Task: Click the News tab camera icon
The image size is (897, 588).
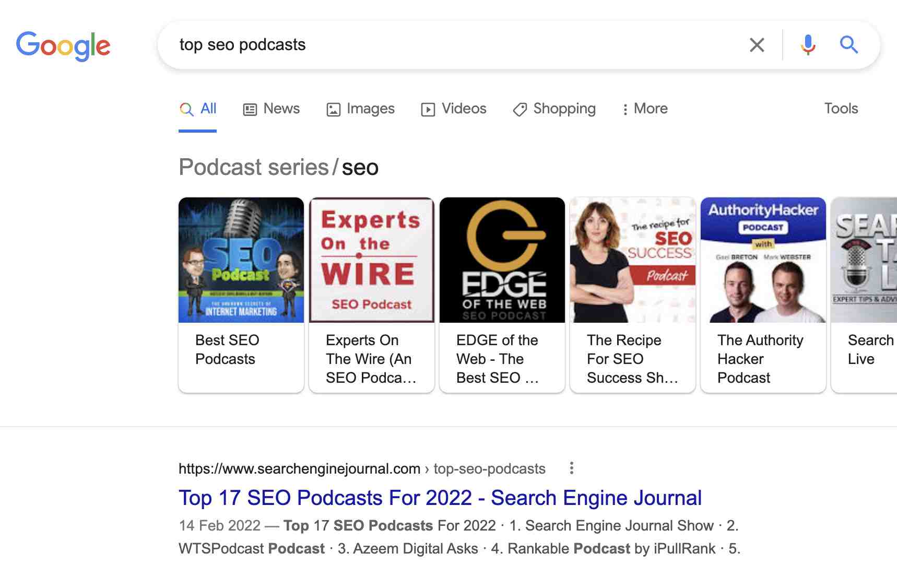Action: click(250, 109)
